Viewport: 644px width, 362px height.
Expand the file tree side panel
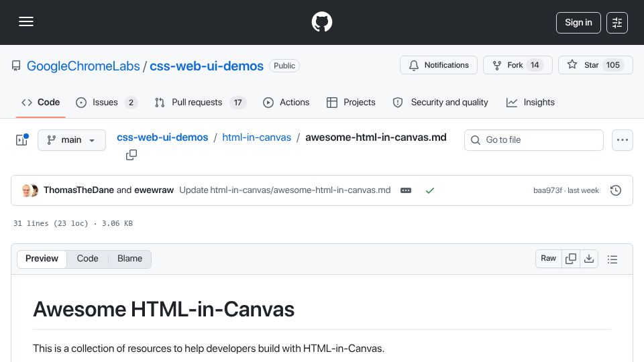[21, 140]
